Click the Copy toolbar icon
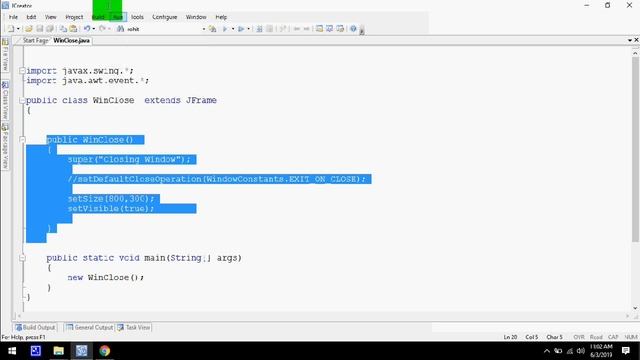 tap(63, 29)
